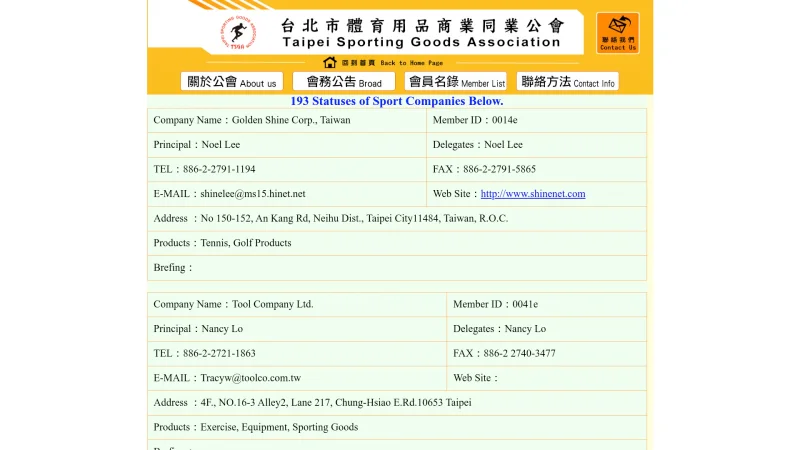The width and height of the screenshot is (800, 450).
Task: Select the heading '193 Statuses of Sport Companies Below.'
Action: tap(396, 101)
